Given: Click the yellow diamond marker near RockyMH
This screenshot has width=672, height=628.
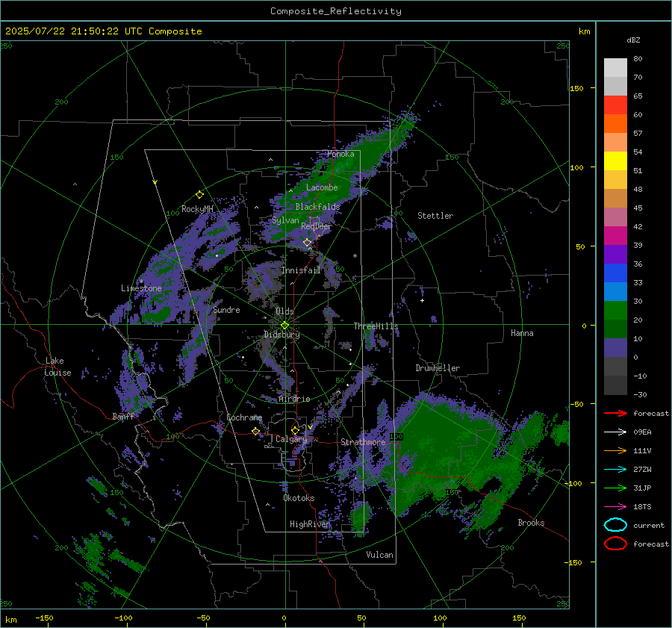Looking at the screenshot, I should click(199, 195).
